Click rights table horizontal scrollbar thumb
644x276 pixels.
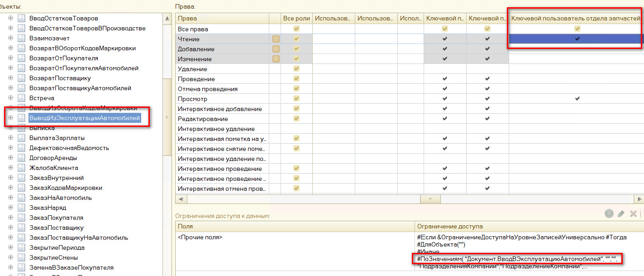(x=430, y=199)
